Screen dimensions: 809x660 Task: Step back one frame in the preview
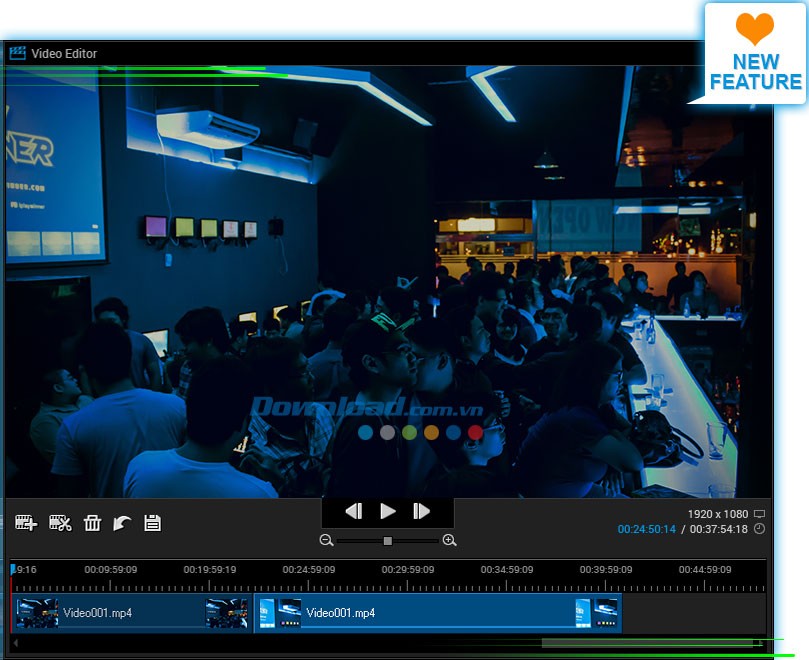click(353, 510)
